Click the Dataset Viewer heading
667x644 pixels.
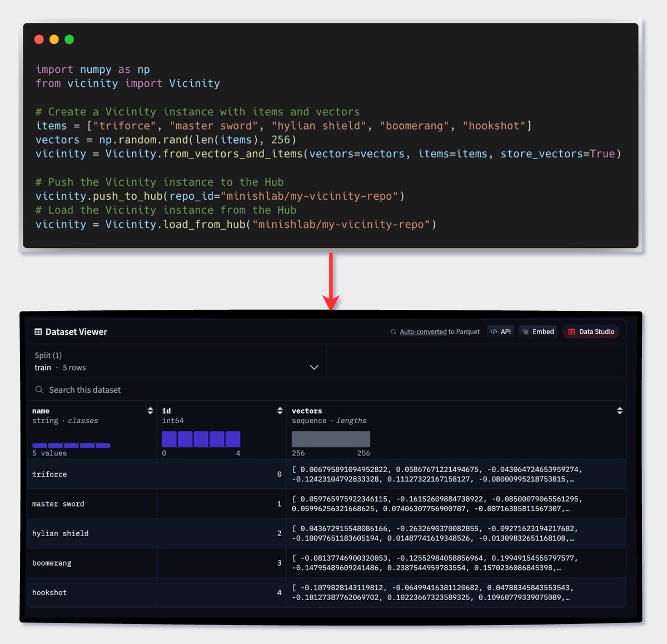pos(76,332)
